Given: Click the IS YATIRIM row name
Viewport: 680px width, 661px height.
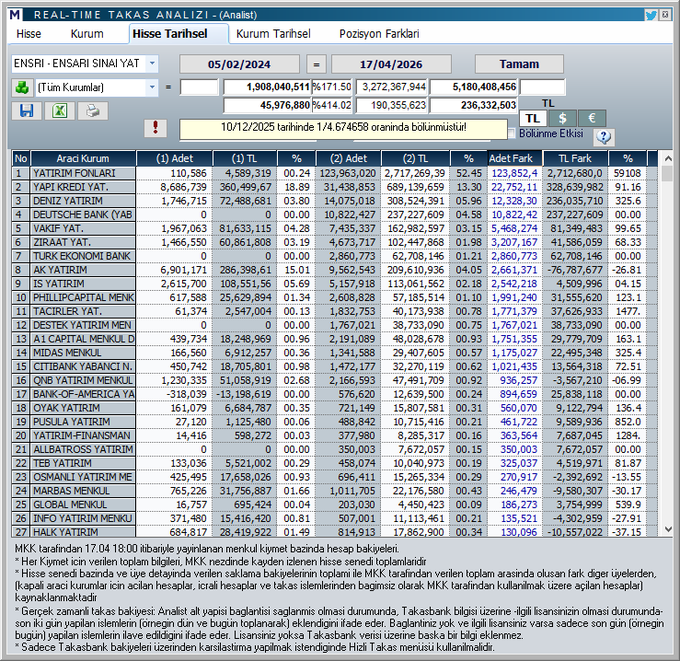Looking at the screenshot, I should (59, 284).
